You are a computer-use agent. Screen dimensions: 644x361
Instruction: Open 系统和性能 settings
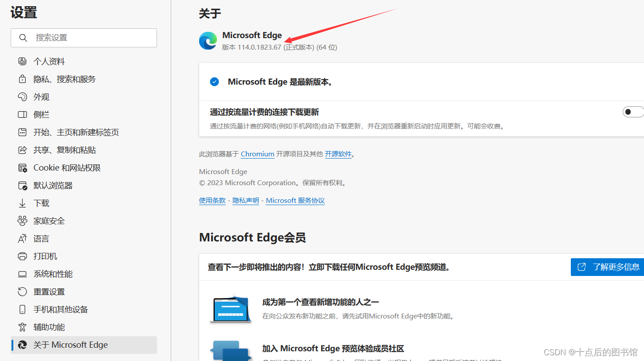tap(84, 274)
